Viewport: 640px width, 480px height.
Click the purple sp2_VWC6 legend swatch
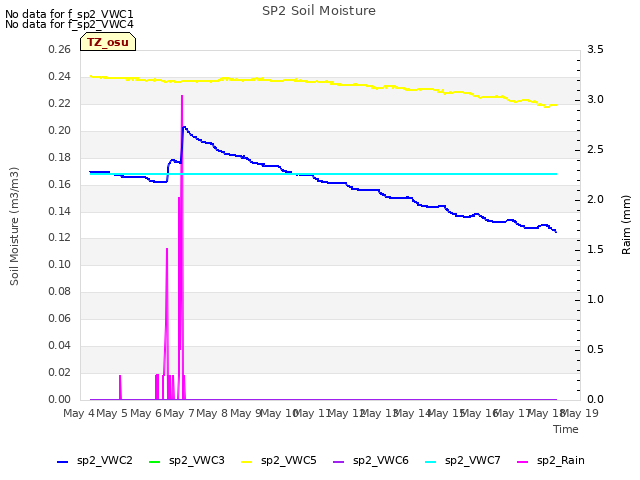(338, 462)
